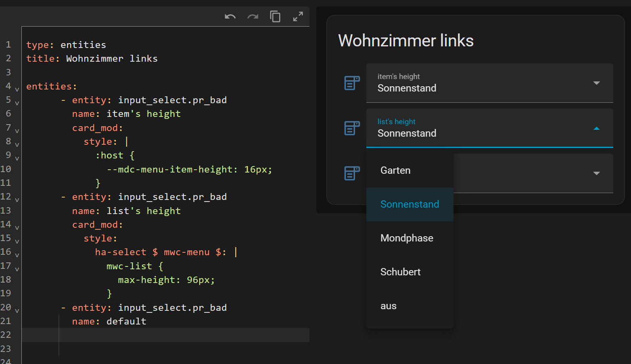The height and width of the screenshot is (364, 631).
Task: Open the third select dropdown arrow
Action: pyautogui.click(x=596, y=173)
